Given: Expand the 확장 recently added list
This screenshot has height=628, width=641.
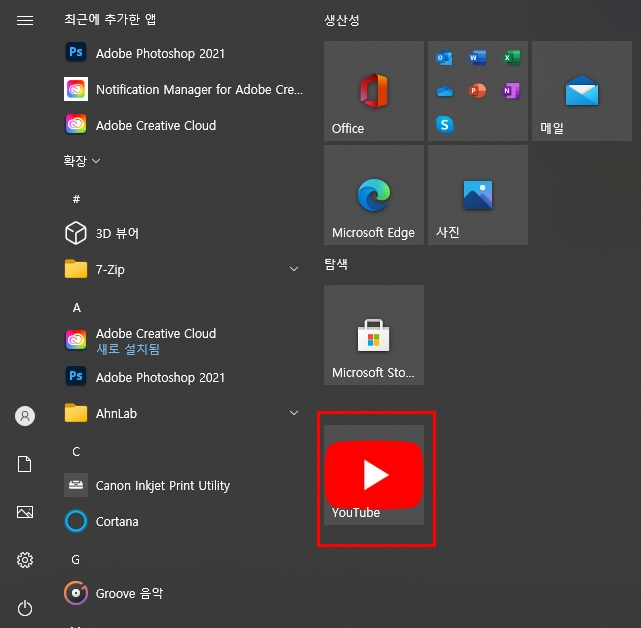Looking at the screenshot, I should click(x=81, y=161).
